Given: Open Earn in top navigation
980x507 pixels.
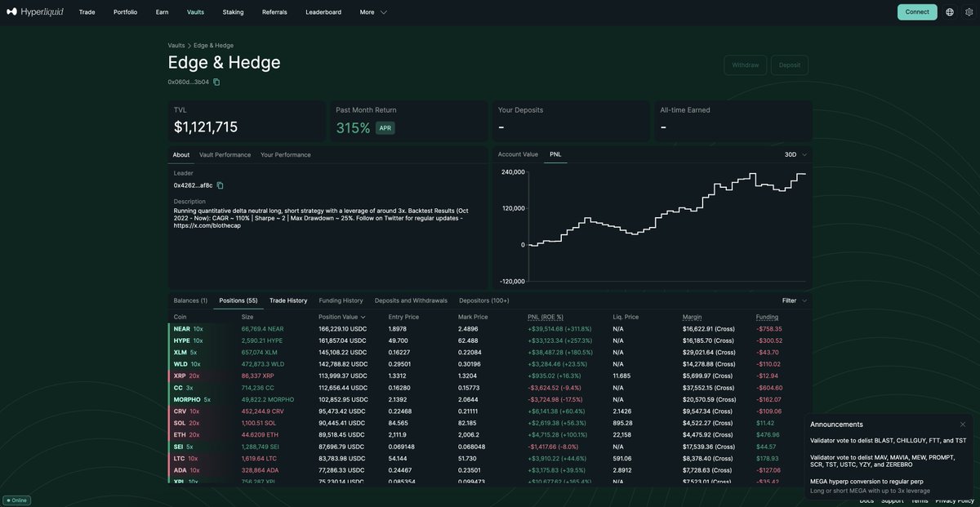Looking at the screenshot, I should point(162,12).
